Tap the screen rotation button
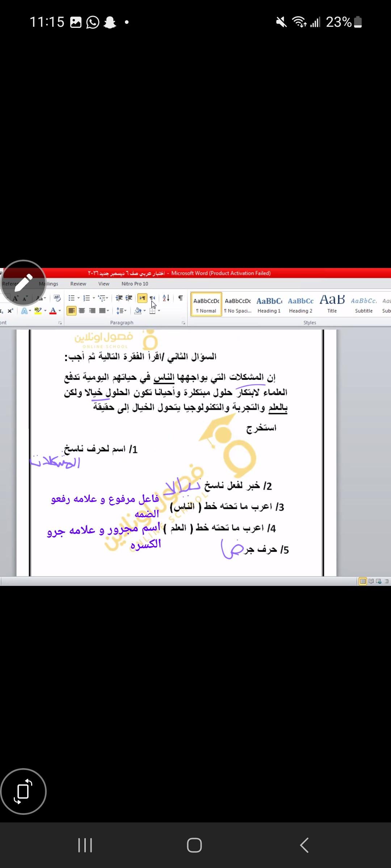The width and height of the screenshot is (391, 868). point(24,791)
